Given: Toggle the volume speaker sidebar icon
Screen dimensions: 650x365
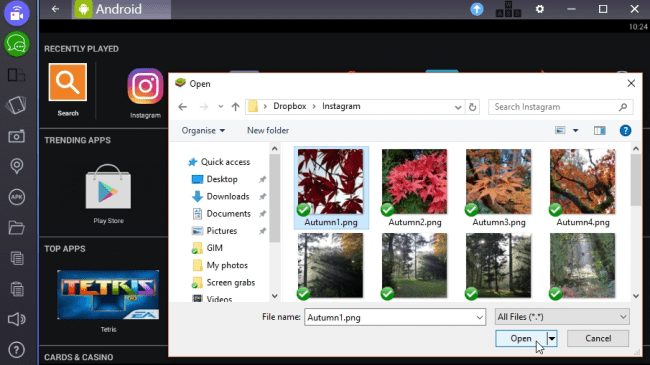Looking at the screenshot, I should tap(17, 319).
